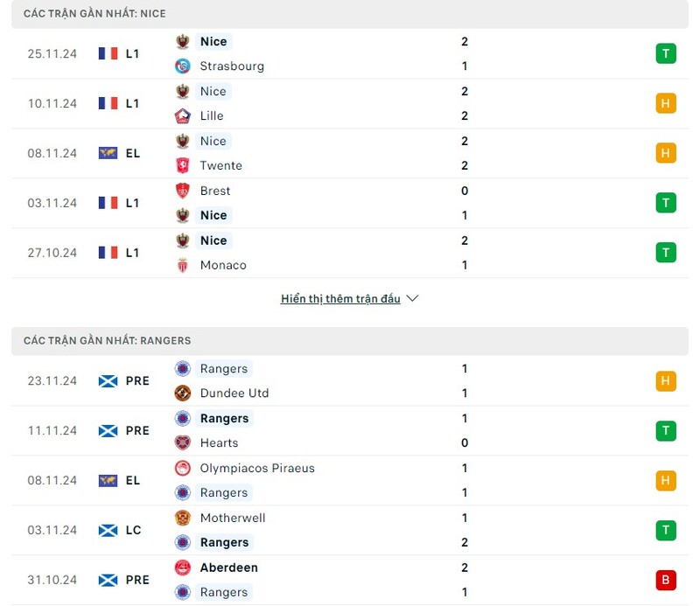Select the French flag beside the 25.11.24 match
The image size is (700, 606).
(107, 53)
